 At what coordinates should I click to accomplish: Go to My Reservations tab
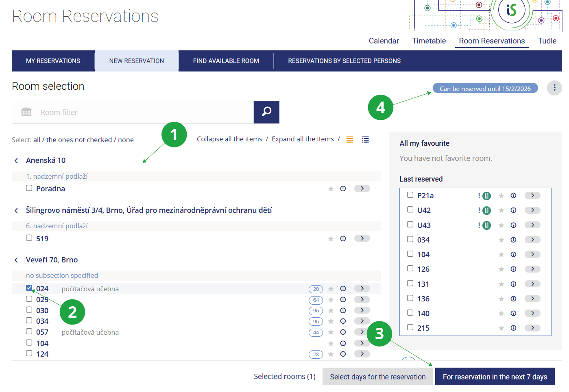(x=53, y=61)
